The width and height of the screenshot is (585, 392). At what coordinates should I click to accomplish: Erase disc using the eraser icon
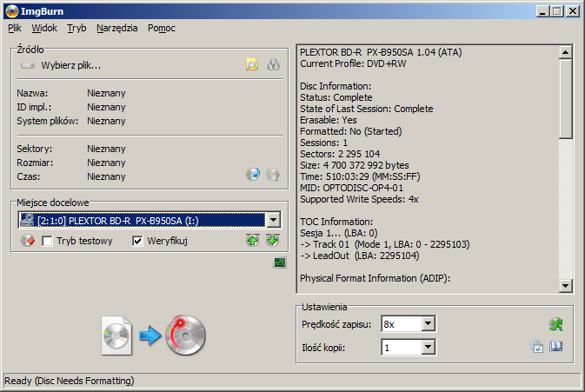click(28, 241)
